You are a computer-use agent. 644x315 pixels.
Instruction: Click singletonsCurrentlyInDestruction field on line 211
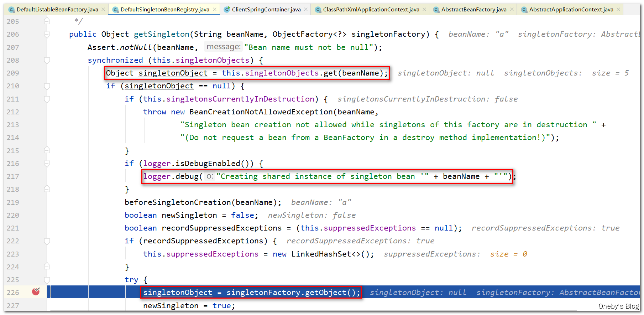point(240,99)
